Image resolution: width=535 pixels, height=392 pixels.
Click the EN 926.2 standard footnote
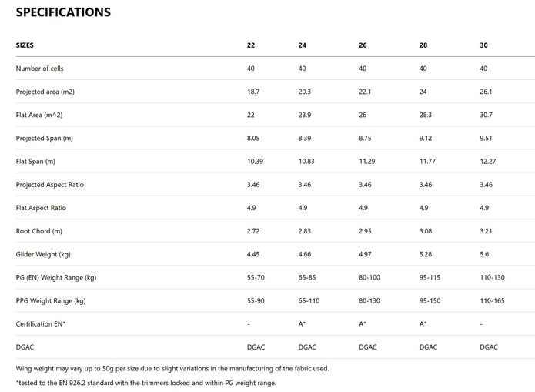pos(145,383)
